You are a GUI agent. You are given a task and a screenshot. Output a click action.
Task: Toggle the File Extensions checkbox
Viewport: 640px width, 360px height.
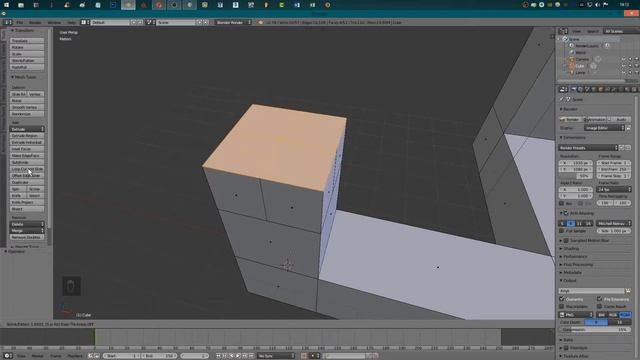click(x=599, y=299)
